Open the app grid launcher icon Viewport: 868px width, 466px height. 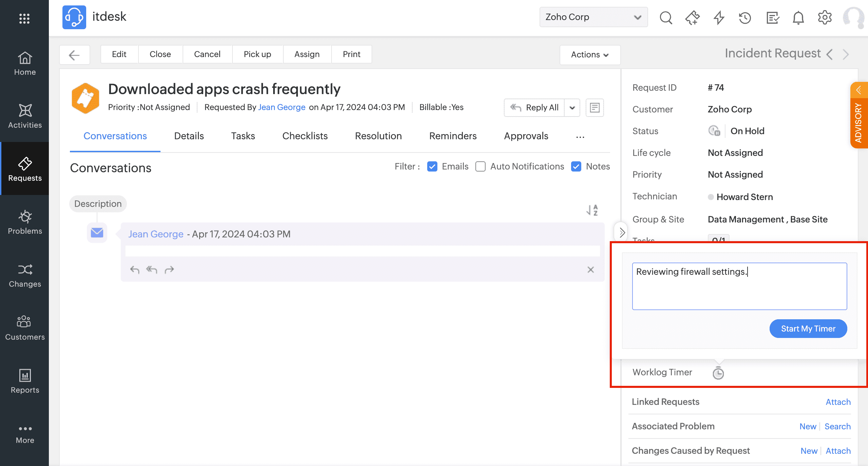24,18
